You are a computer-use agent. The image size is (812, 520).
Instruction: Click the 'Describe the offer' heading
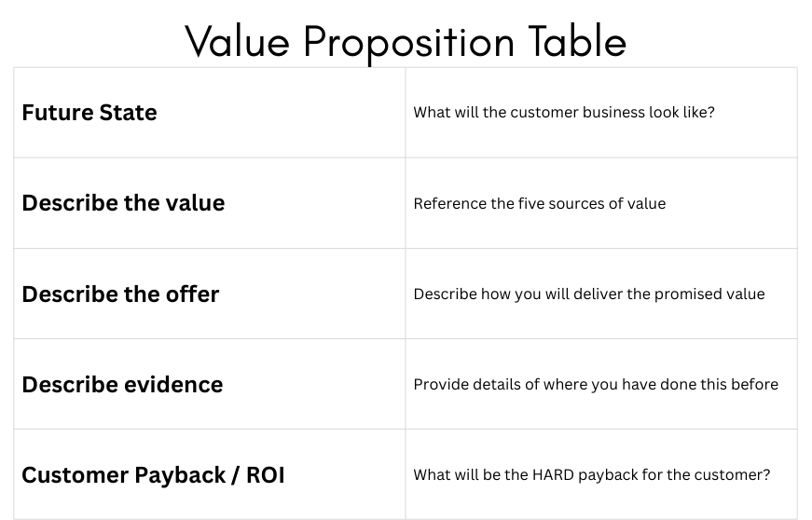click(120, 294)
